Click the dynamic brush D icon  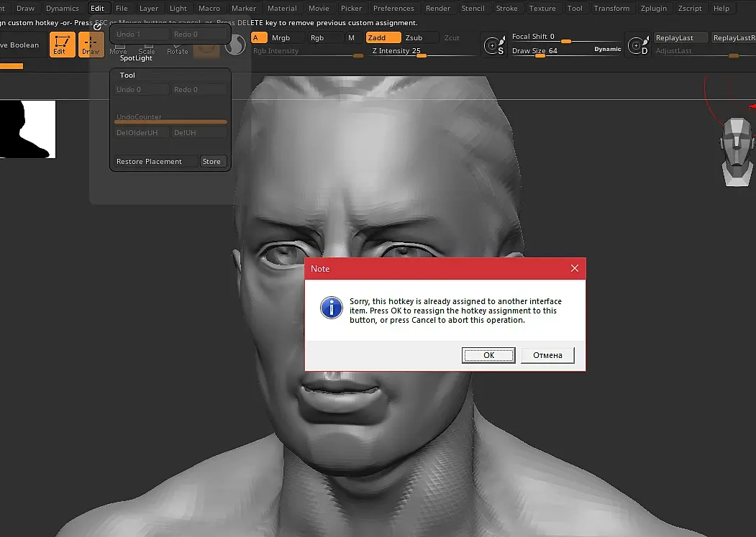639,45
